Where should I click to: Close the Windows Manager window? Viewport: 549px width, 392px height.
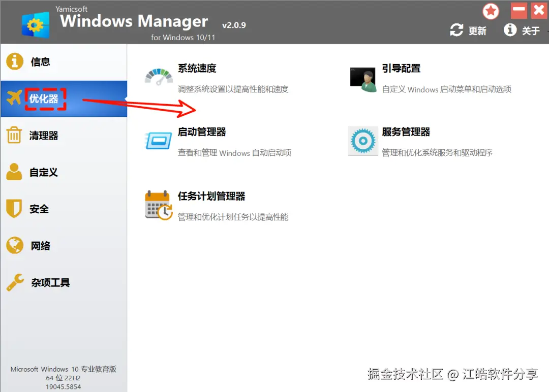(x=539, y=10)
